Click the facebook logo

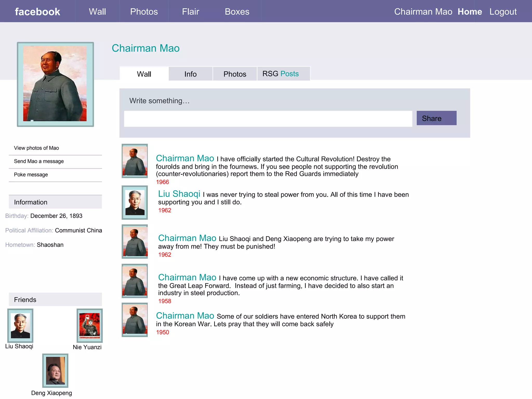pyautogui.click(x=37, y=12)
